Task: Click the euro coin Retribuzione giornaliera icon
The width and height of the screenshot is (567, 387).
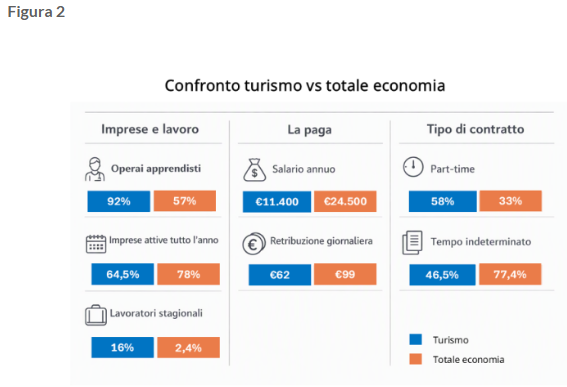Action: (x=254, y=244)
